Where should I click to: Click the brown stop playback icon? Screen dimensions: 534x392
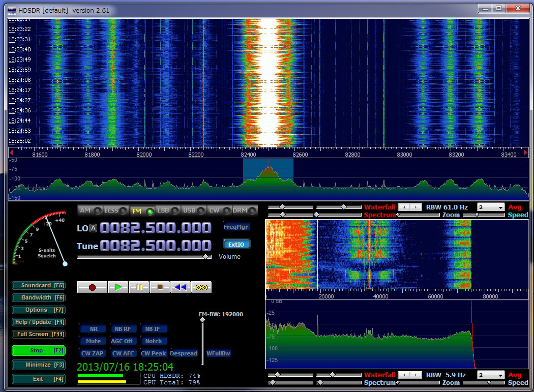point(160,287)
